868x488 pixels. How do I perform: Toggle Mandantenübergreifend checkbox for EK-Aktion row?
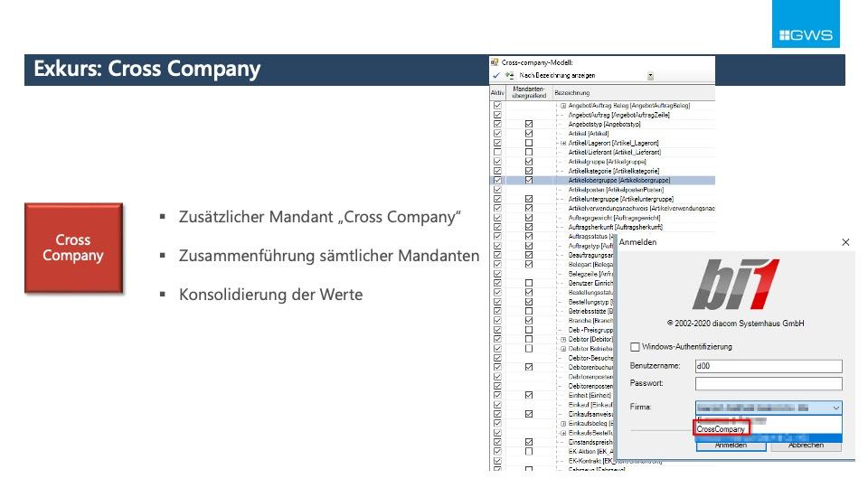pyautogui.click(x=529, y=452)
